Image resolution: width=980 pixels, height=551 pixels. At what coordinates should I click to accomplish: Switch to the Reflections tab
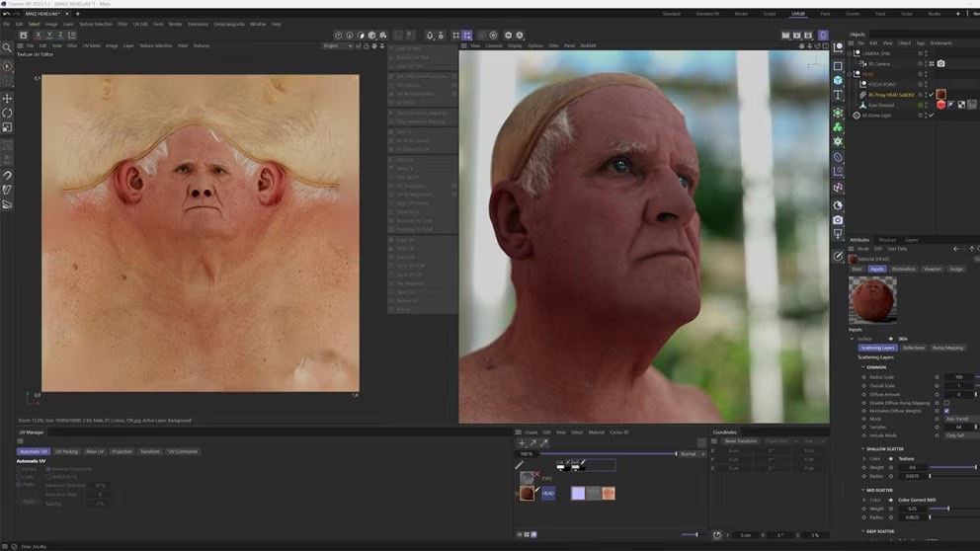click(x=914, y=348)
